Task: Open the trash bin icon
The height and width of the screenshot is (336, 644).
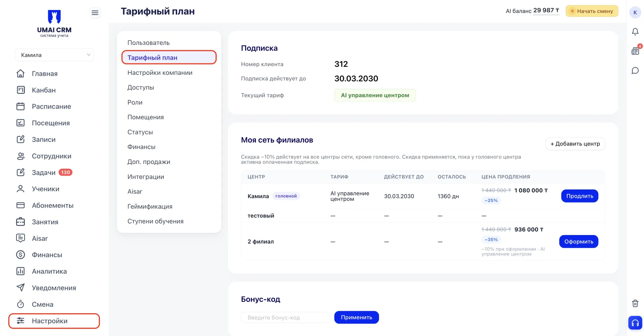Action: pyautogui.click(x=635, y=303)
